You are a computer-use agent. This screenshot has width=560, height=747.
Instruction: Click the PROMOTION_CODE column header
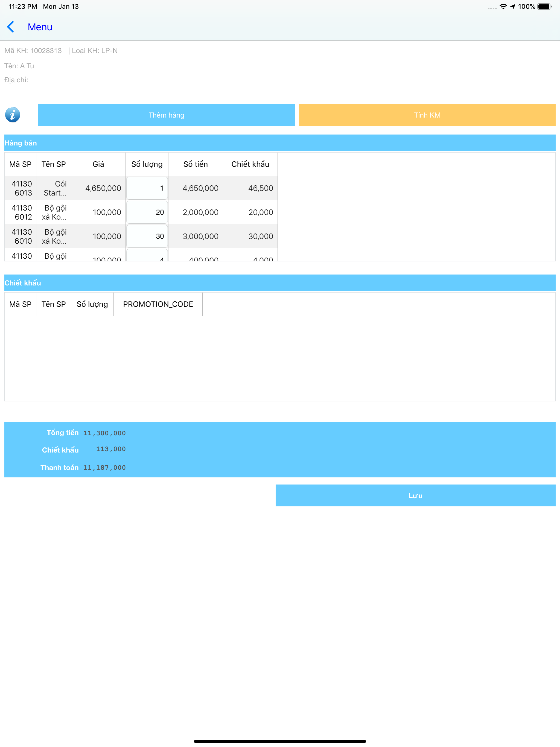point(158,304)
